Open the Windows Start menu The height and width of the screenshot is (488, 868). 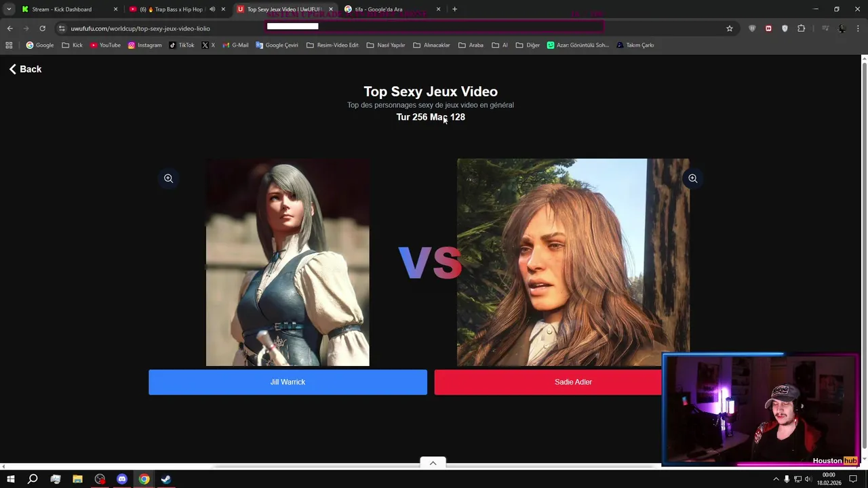(11, 479)
